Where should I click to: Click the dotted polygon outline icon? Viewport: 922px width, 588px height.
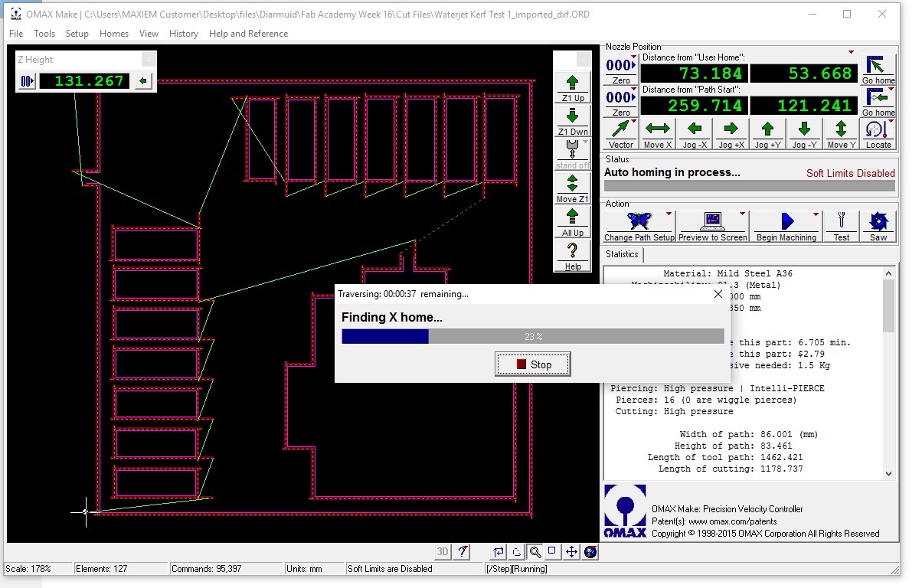[517, 551]
